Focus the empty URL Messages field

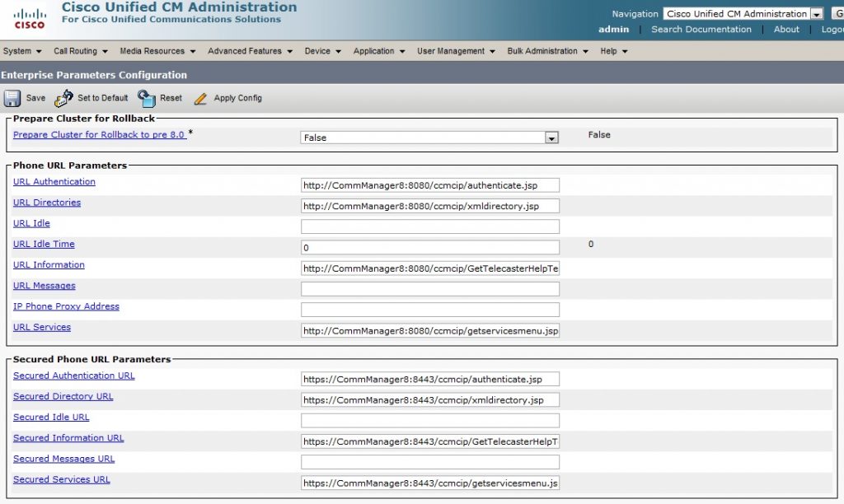(430, 289)
